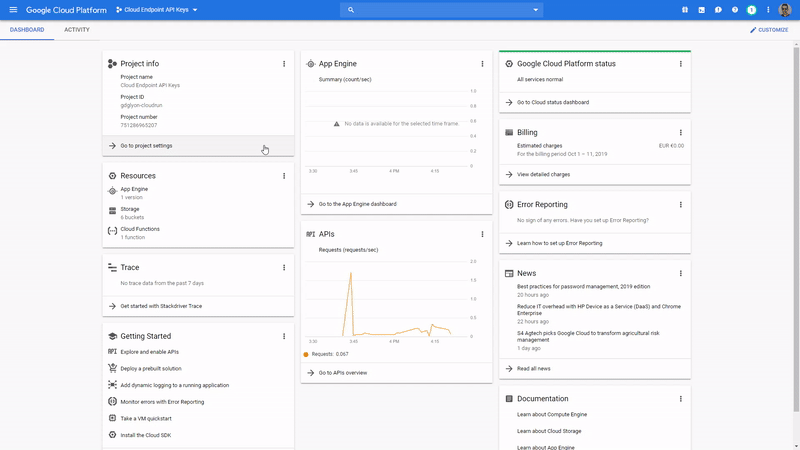Click the page vertical scrollbar
Image resolution: width=800 pixels, height=450 pixels.
(796, 230)
